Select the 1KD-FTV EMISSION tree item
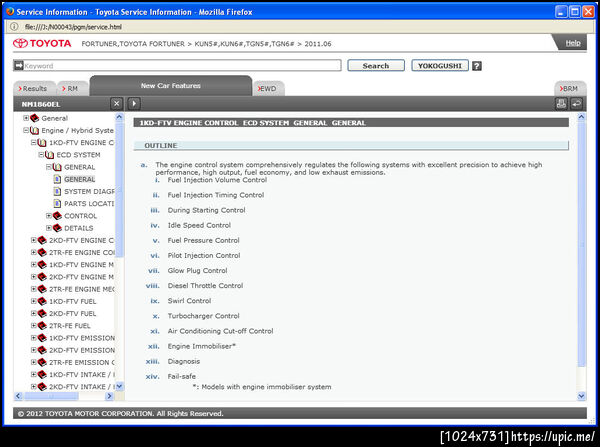Image resolution: width=600 pixels, height=447 pixels. 82,338
